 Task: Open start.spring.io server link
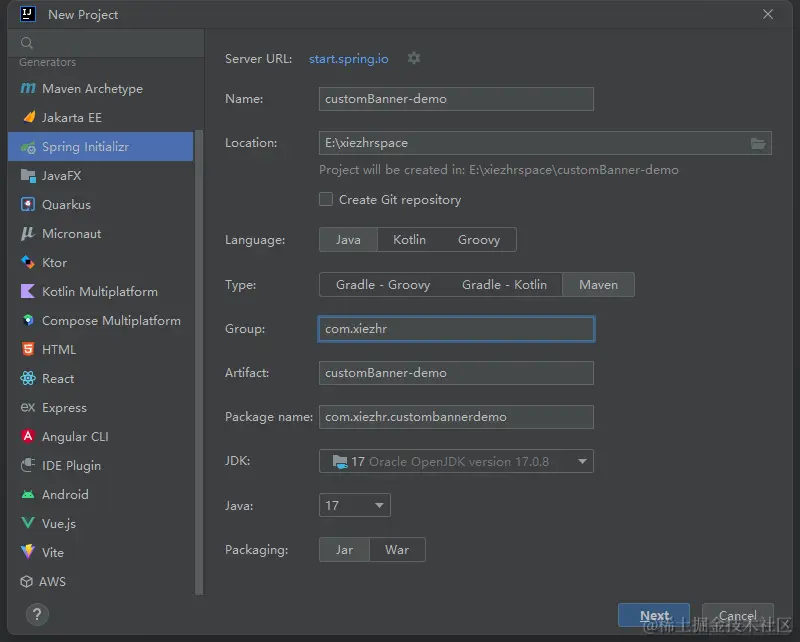[x=348, y=59]
